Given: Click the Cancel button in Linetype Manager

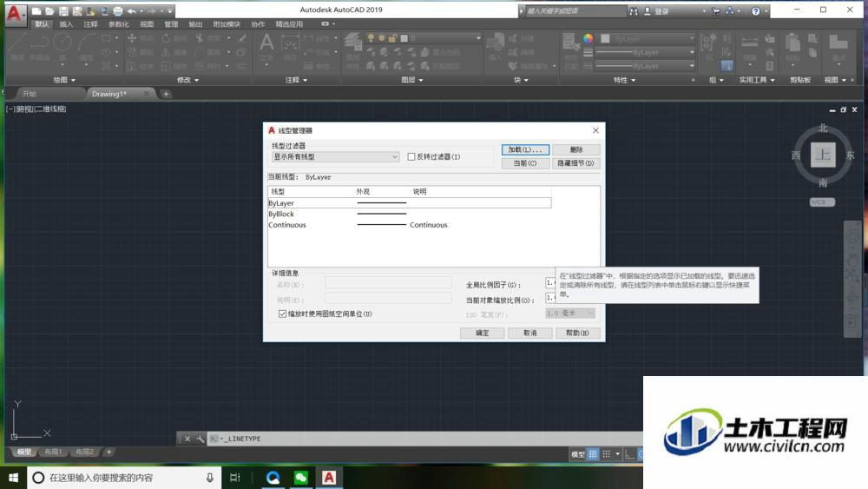Looking at the screenshot, I should 530,333.
